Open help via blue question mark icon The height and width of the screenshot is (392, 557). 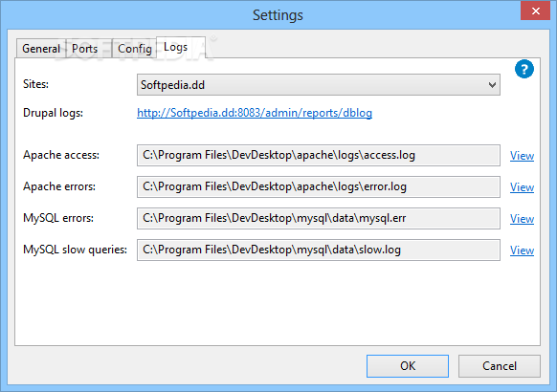(524, 69)
